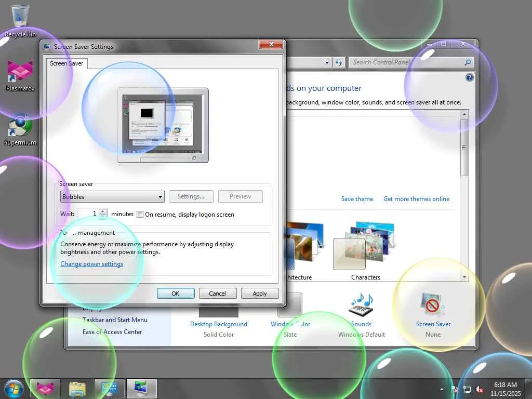The height and width of the screenshot is (399, 532).
Task: Click the muted volume tray icon
Action: point(480,389)
